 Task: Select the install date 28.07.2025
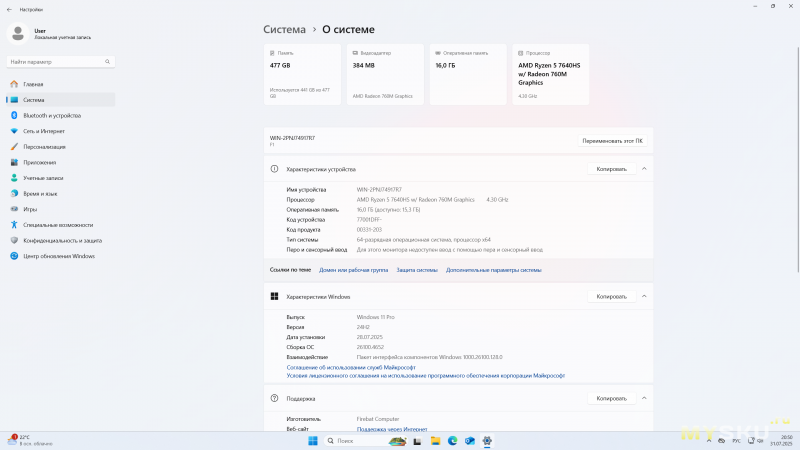[x=369, y=337]
